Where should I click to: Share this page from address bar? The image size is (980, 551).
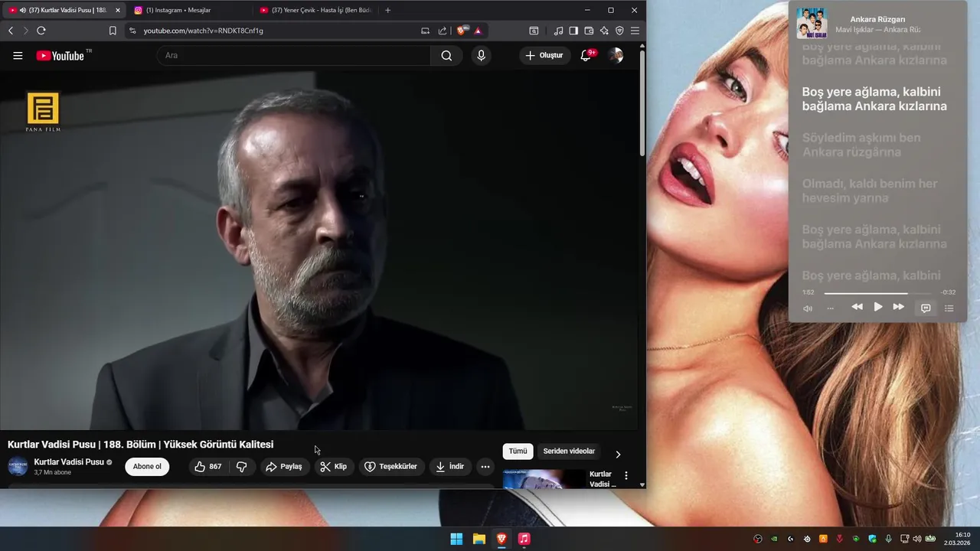pyautogui.click(x=443, y=31)
